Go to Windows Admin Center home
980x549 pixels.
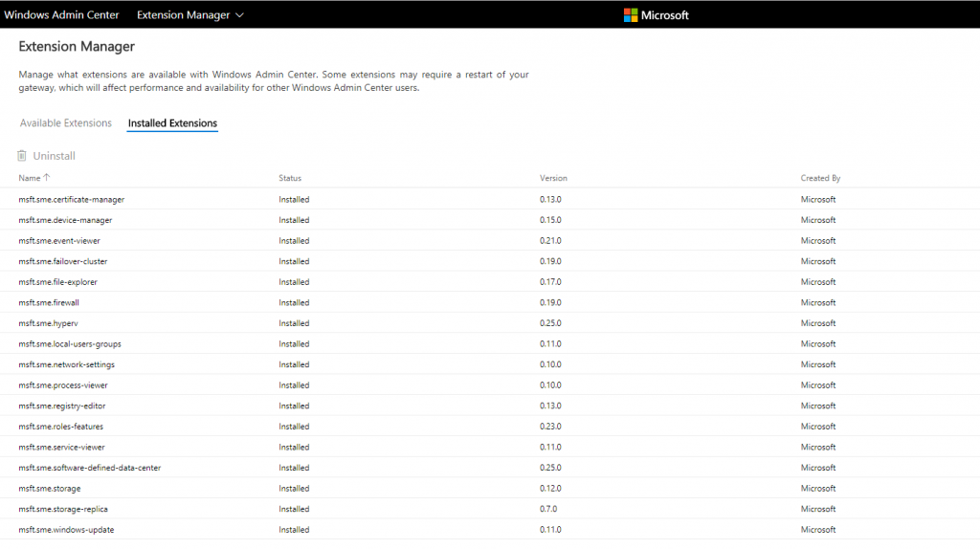61,15
